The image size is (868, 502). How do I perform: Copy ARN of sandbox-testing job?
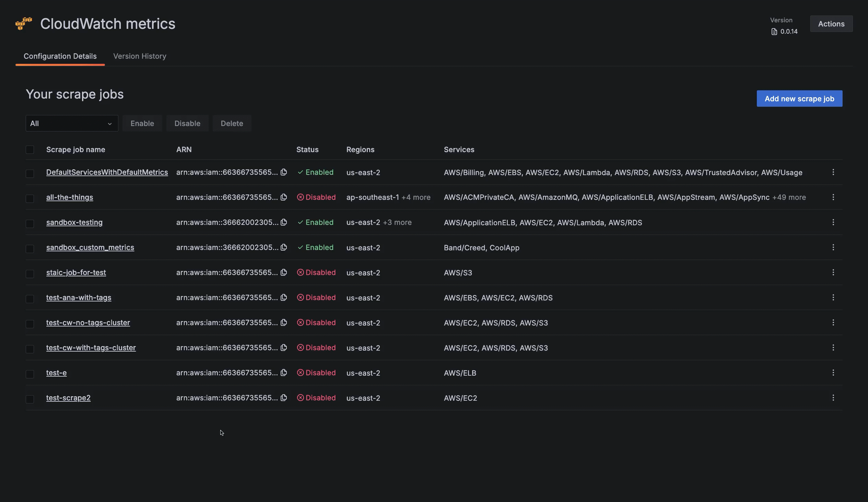click(283, 223)
